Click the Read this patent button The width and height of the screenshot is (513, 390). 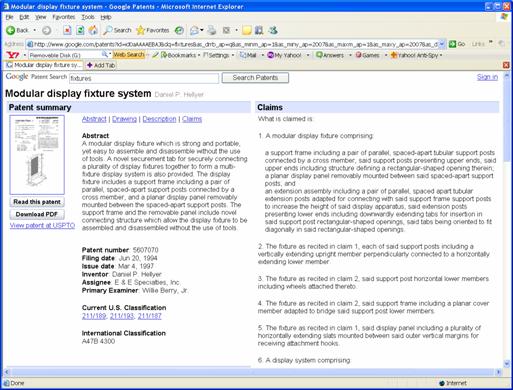(x=37, y=202)
